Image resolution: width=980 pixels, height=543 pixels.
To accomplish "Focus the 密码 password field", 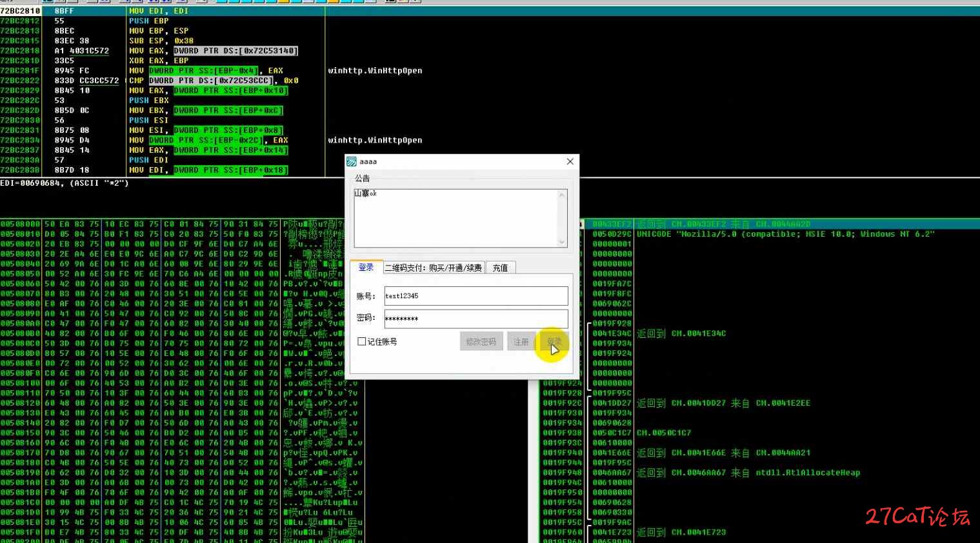I will tap(476, 319).
